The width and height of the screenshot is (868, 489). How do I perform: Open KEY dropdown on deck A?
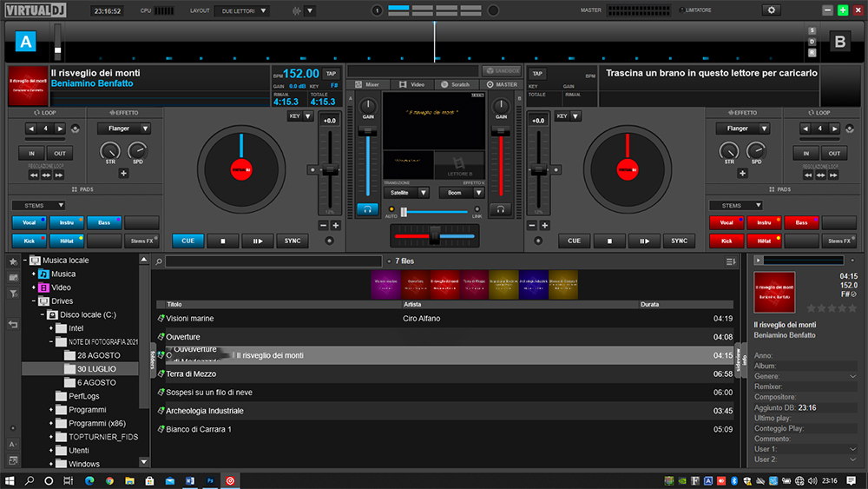click(300, 116)
